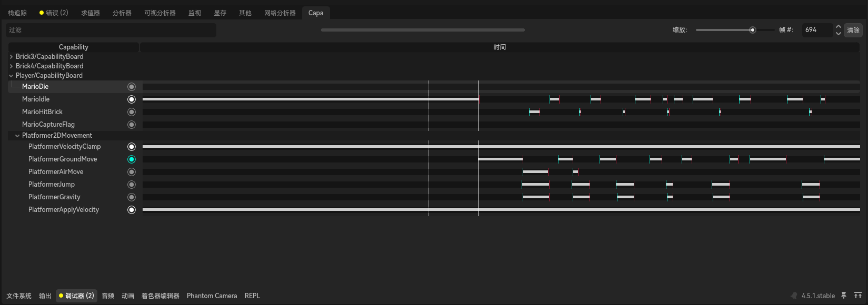Screen dimensions: 868x305
Task: Toggle the PlatformerAirMove indicator
Action: click(132, 172)
